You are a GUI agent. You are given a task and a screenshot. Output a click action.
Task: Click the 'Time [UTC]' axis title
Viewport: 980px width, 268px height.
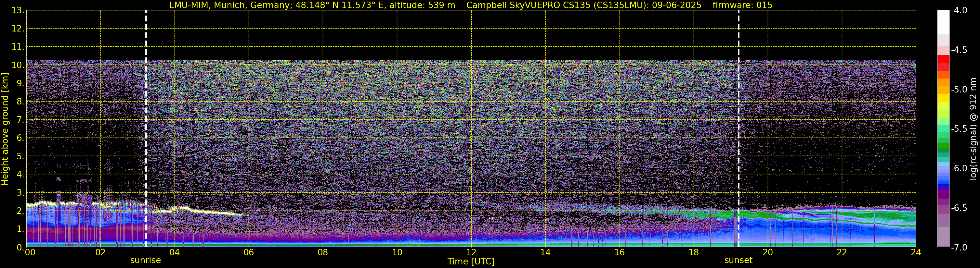[x=471, y=262]
